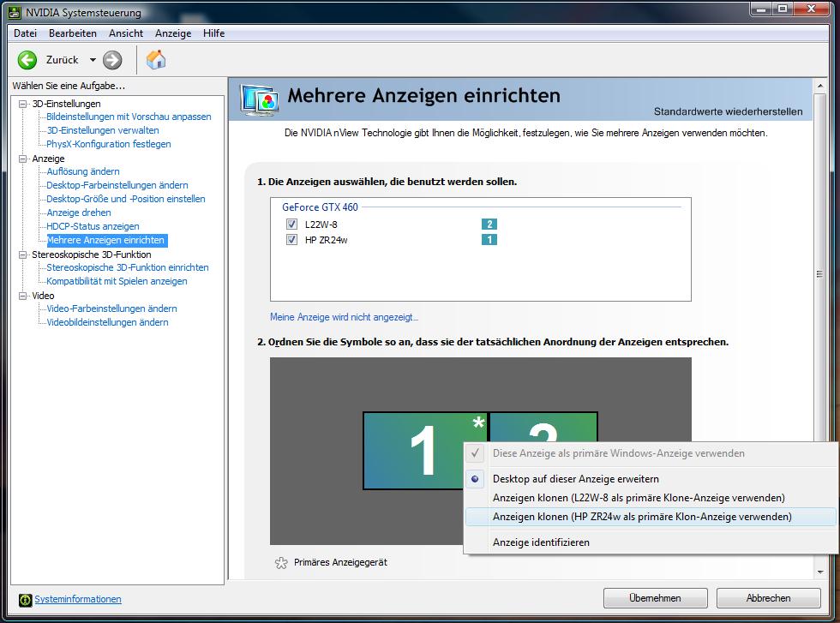
Task: Open Meine Anzeige wird nicht angezeigt link
Action: tap(344, 317)
